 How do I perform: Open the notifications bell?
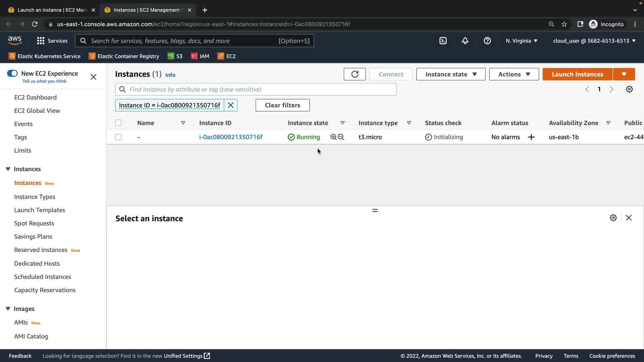pyautogui.click(x=465, y=41)
